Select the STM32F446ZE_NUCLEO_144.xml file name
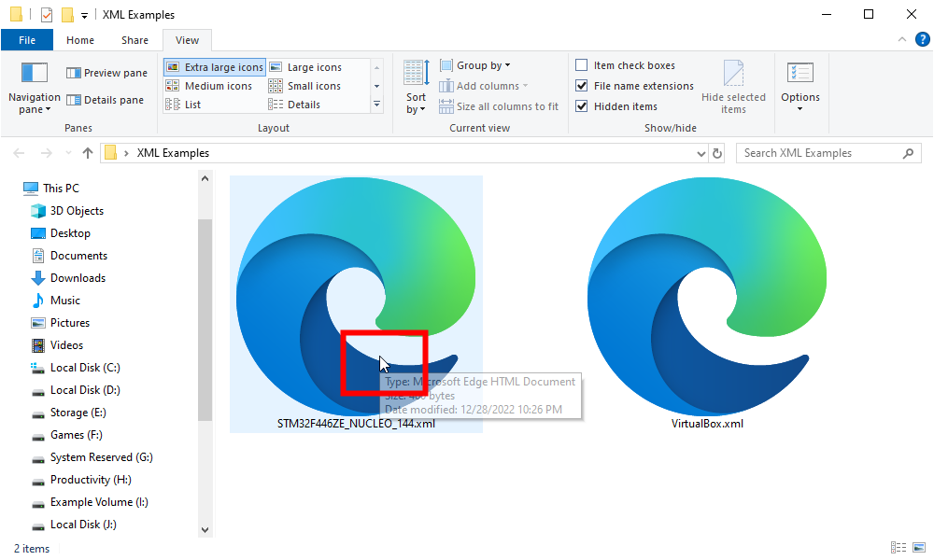This screenshot has width=934, height=560. (x=356, y=424)
